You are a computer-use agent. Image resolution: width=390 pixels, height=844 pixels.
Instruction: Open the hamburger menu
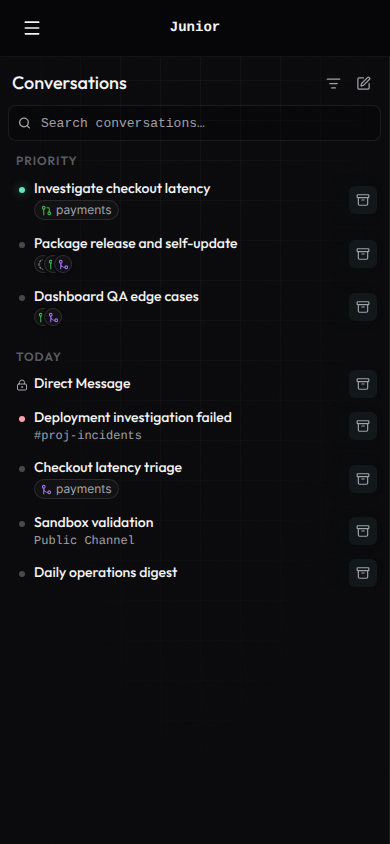pyautogui.click(x=32, y=28)
